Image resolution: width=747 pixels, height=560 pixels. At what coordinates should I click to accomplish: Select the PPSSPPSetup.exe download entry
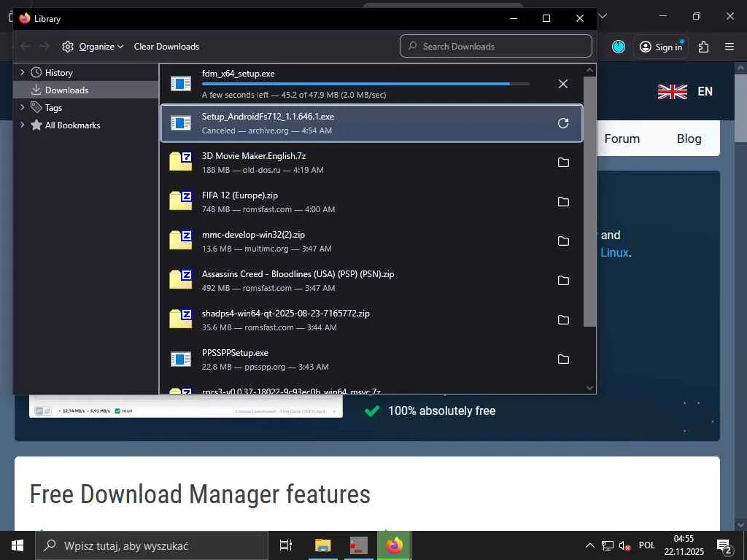pos(371,359)
